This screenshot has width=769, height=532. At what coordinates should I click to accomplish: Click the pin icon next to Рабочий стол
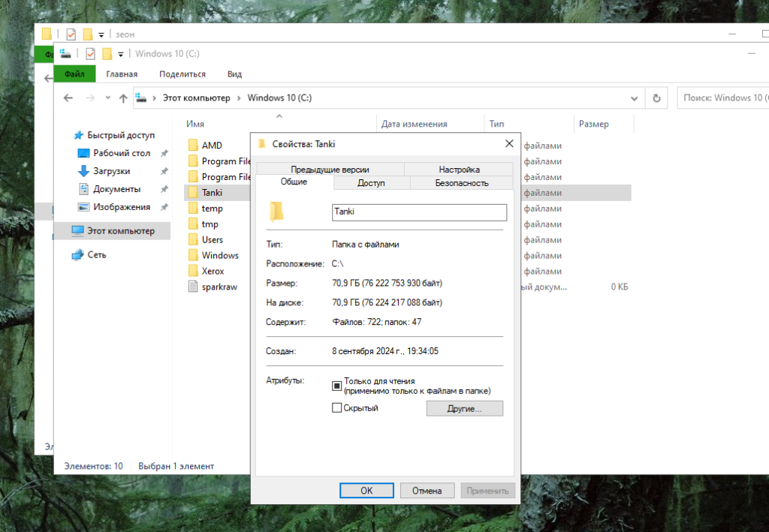pos(164,153)
